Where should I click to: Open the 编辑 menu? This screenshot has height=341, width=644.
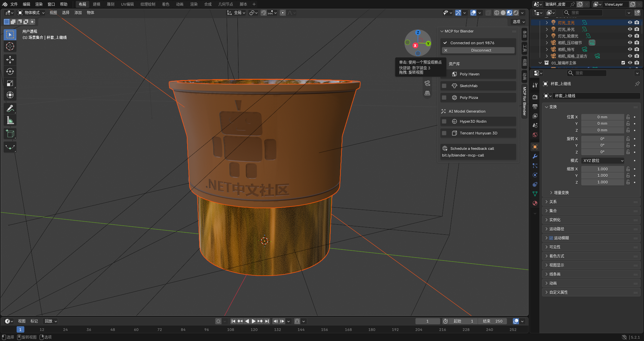point(26,4)
